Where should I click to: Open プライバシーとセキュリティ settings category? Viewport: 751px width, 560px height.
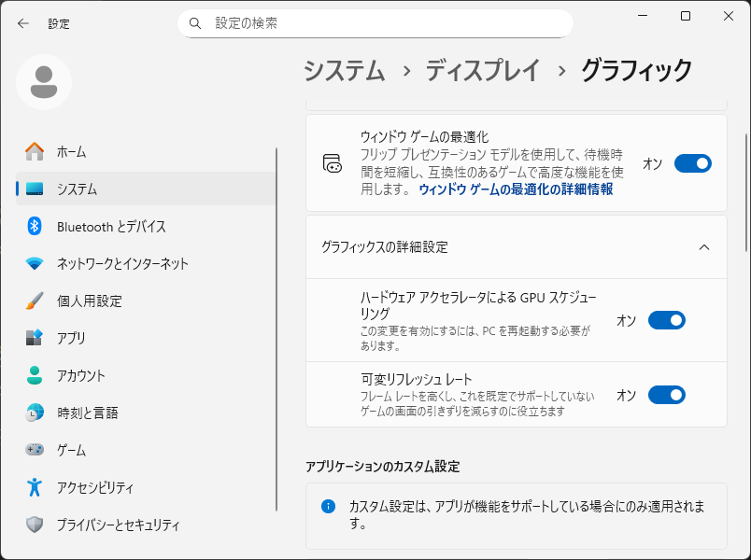coord(118,525)
